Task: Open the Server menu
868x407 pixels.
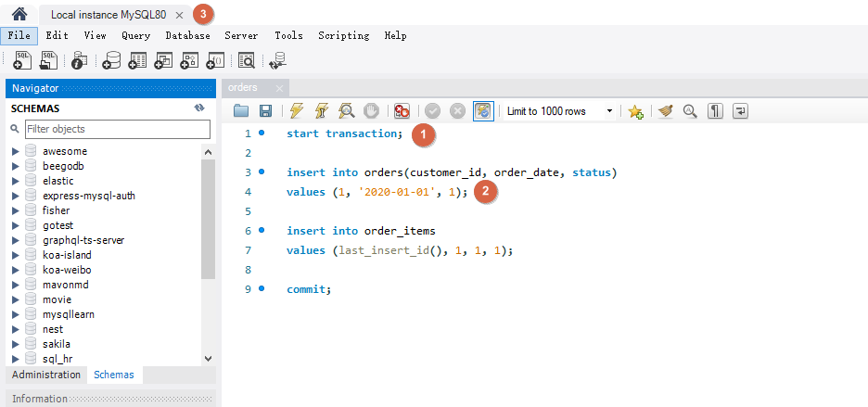Action: pyautogui.click(x=241, y=35)
